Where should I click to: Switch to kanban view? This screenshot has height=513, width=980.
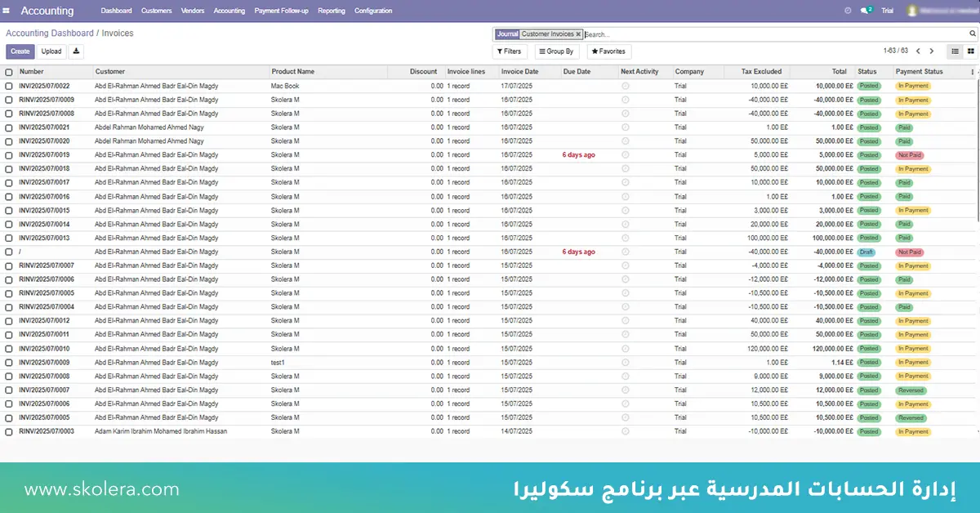(971, 51)
